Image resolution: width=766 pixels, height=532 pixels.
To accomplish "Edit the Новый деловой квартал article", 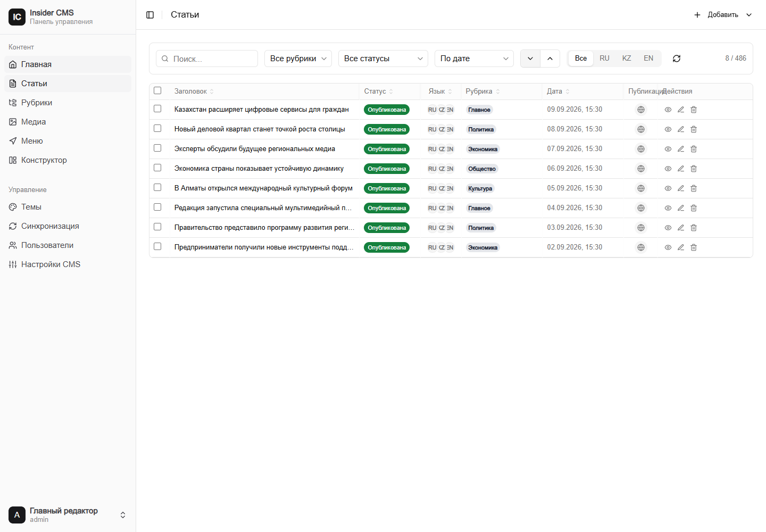I will point(681,129).
